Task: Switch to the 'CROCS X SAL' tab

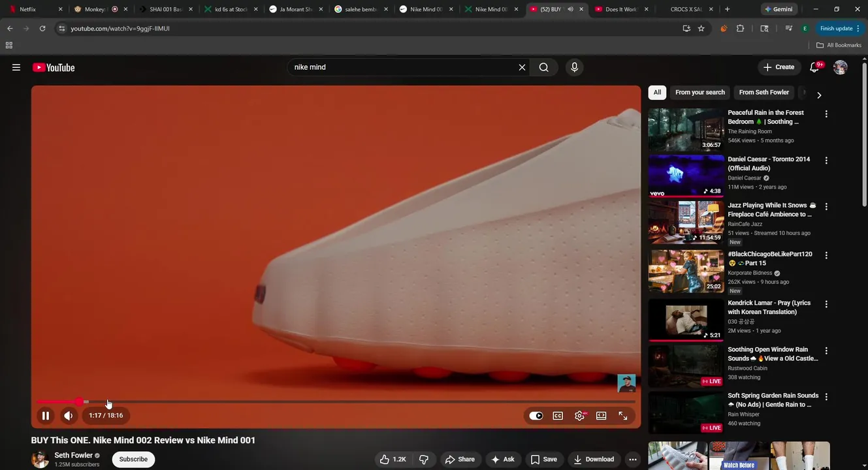Action: tap(686, 9)
